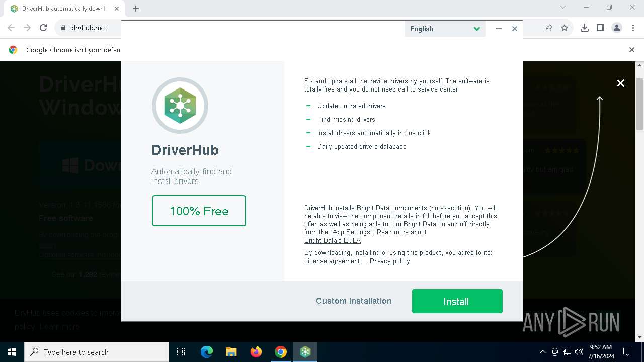Open the Privacy policy link
644x362 pixels.
[390, 261]
